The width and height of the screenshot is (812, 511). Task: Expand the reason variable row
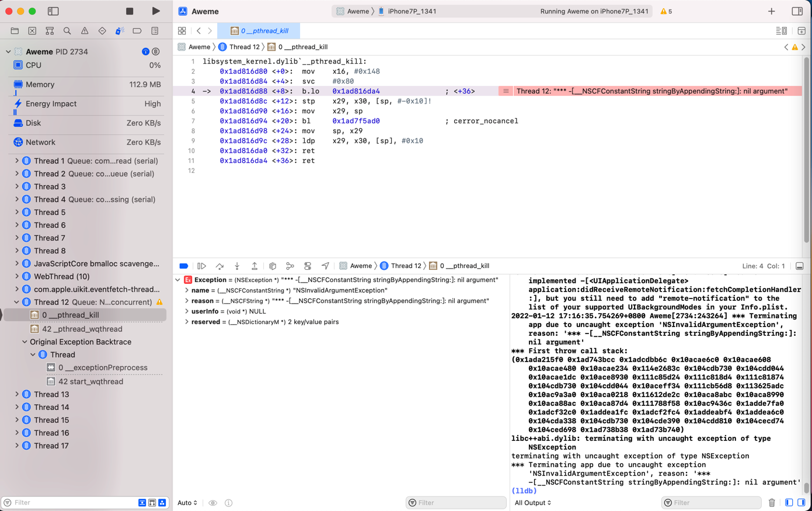(x=187, y=301)
